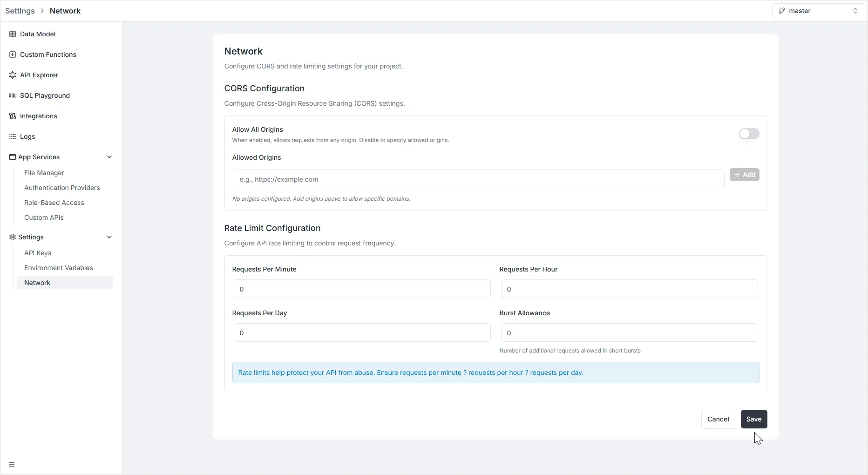Open the sidebar collapse menu at bottom

(x=12, y=464)
